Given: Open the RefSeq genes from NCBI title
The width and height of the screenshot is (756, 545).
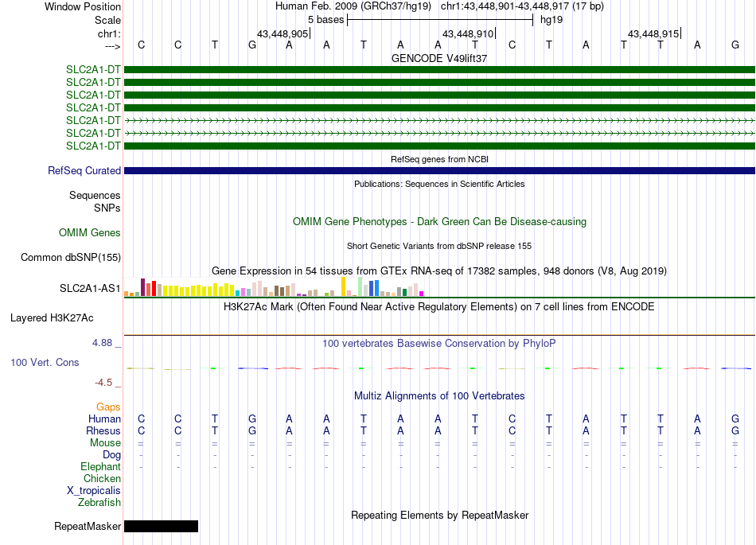Looking at the screenshot, I should (439, 159).
